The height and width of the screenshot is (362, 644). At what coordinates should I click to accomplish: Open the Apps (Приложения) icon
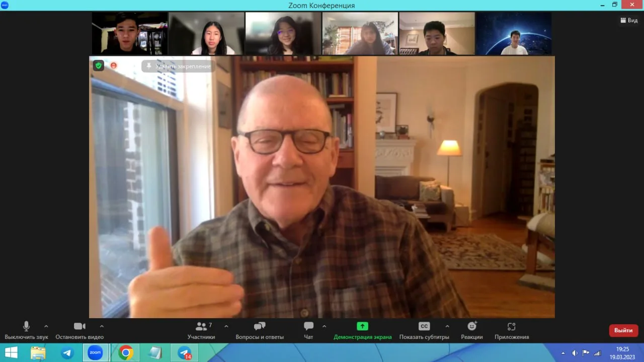(x=512, y=326)
